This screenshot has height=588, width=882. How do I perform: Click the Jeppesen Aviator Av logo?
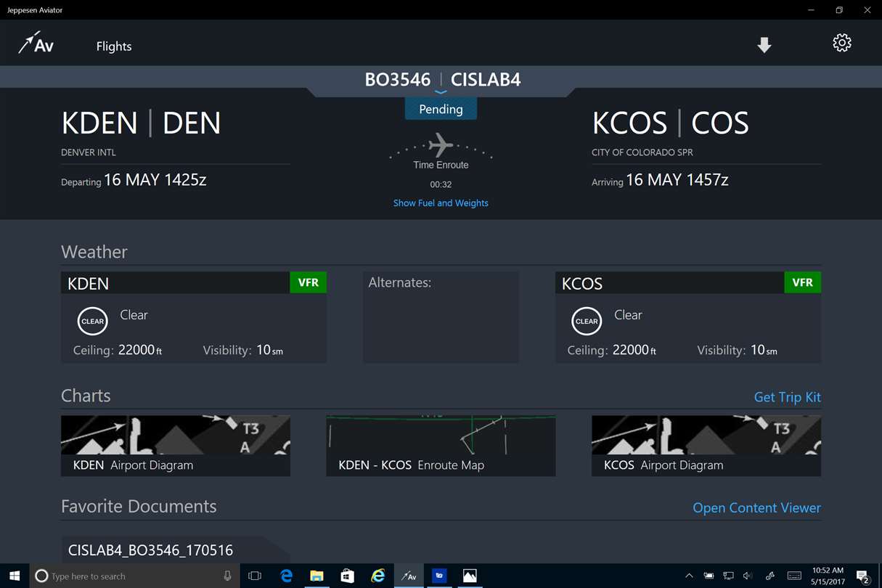36,44
